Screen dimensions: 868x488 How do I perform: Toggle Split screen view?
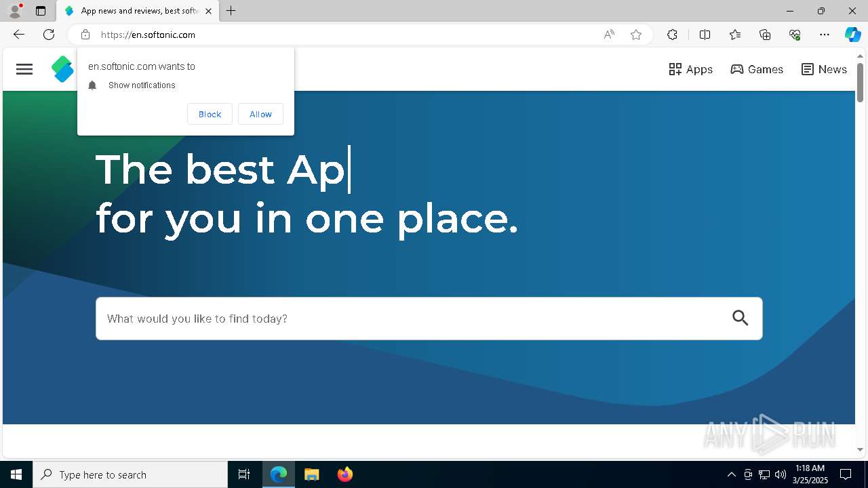click(705, 35)
